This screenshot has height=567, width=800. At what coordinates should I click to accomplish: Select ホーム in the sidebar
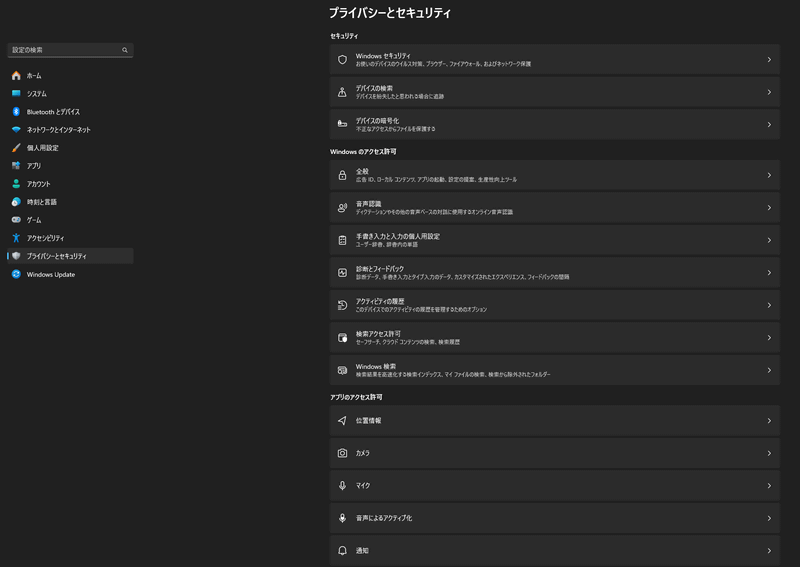[70, 76]
